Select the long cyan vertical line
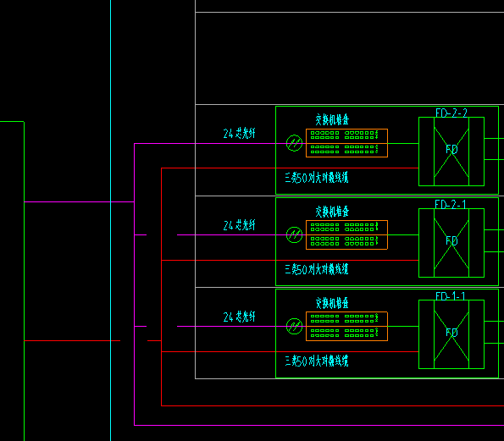Screen dimensions: 504x441 pyautogui.click(x=111, y=220)
